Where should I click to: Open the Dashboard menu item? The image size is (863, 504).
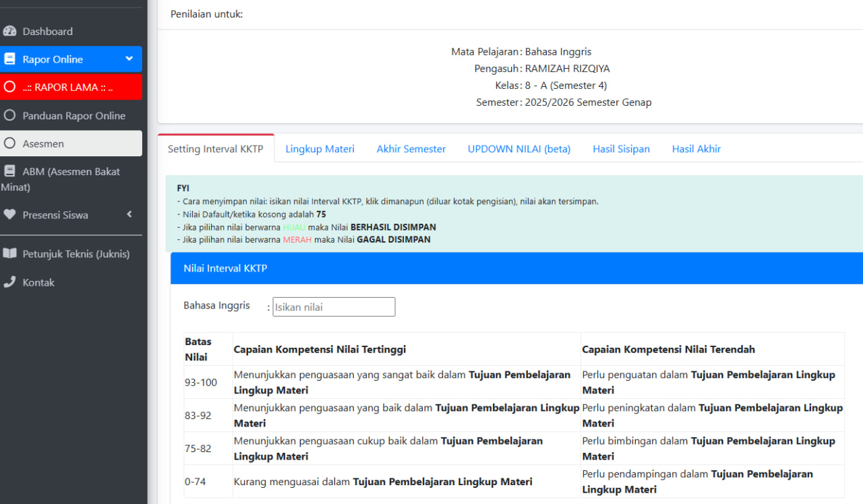pos(71,31)
